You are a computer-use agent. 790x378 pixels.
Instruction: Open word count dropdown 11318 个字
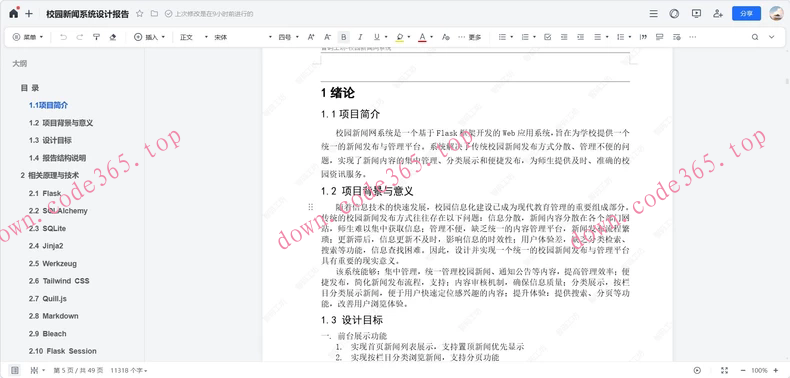[129, 370]
